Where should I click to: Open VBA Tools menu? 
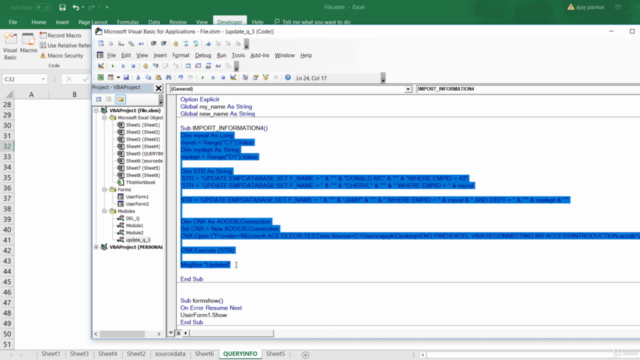(x=238, y=56)
